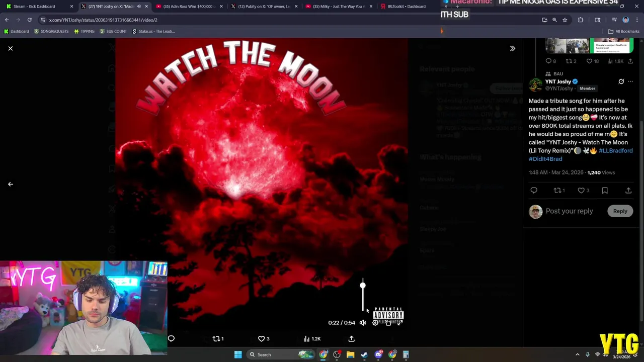Repost using the icon below video
Screen dimensions: 644x362
point(218,339)
